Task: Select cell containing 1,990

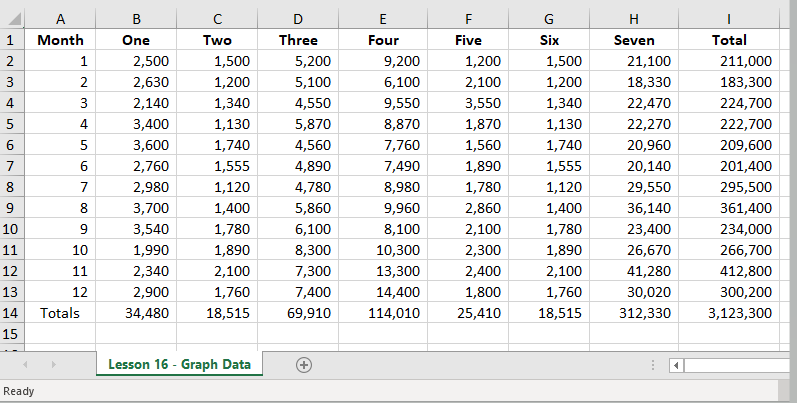Action: point(136,250)
